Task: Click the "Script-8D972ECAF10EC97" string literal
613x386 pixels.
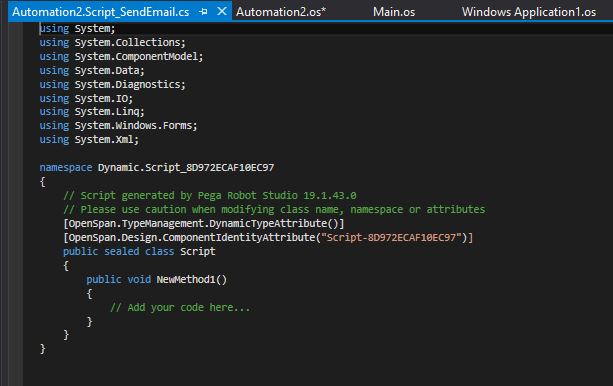Action: click(x=391, y=237)
